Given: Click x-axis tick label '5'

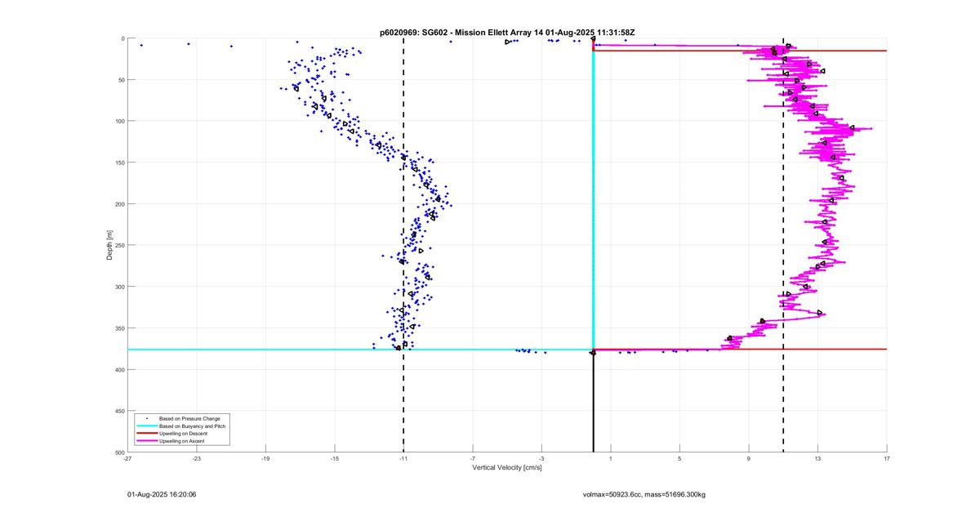Looking at the screenshot, I should coord(679,458).
